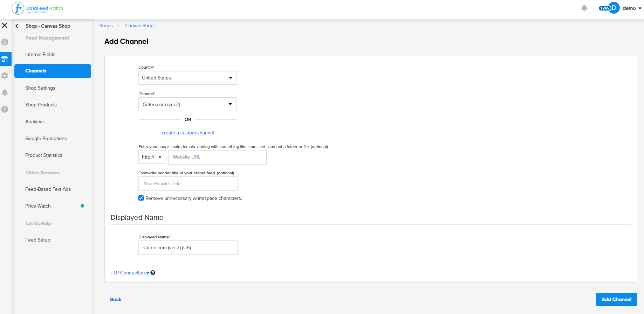Close the sidebar with the X icon
The height and width of the screenshot is (314, 644).
(5, 26)
